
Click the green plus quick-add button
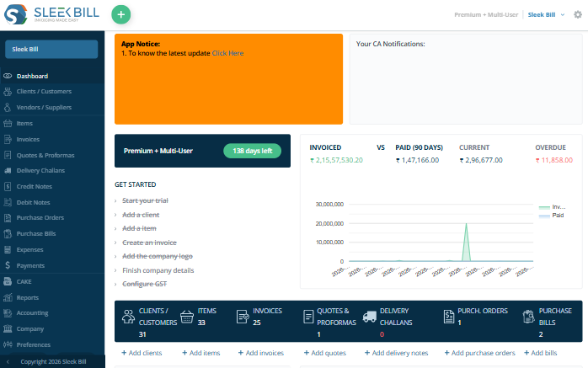[120, 14]
